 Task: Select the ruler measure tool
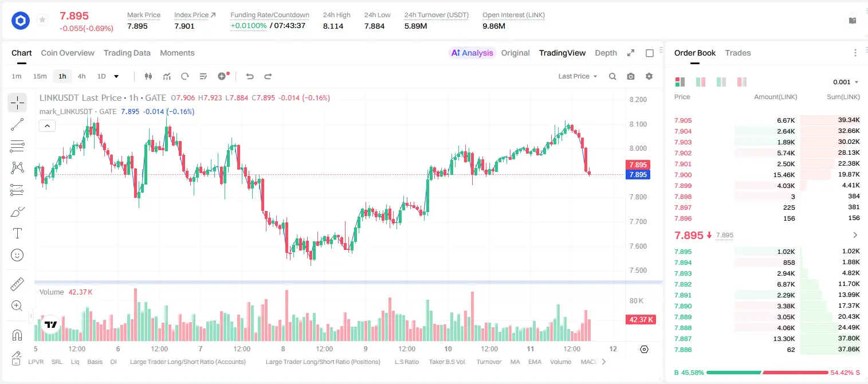click(x=17, y=284)
